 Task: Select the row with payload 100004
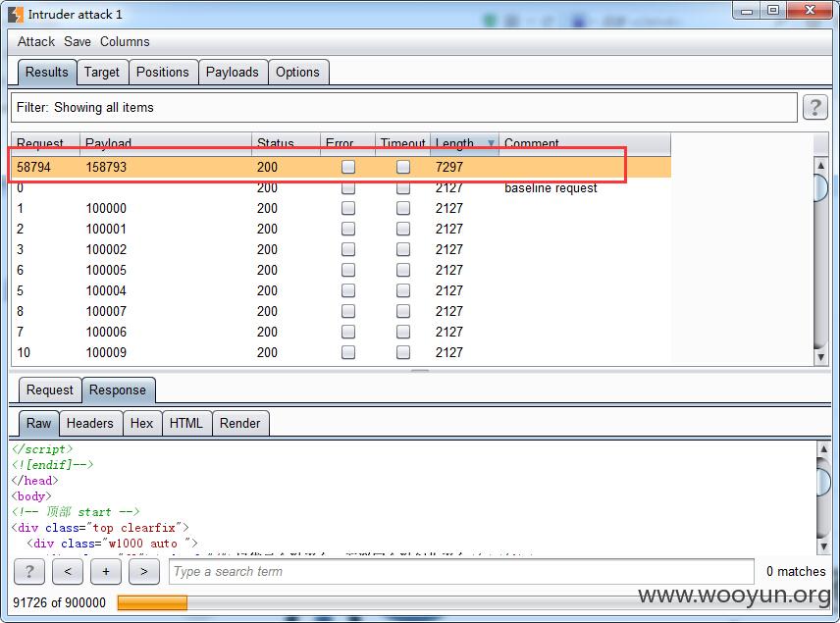pos(341,290)
